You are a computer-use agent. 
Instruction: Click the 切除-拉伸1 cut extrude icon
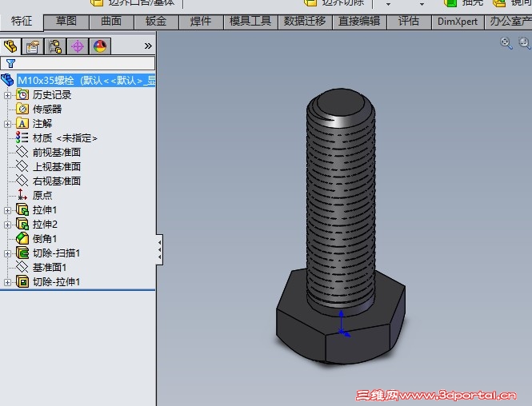point(22,281)
